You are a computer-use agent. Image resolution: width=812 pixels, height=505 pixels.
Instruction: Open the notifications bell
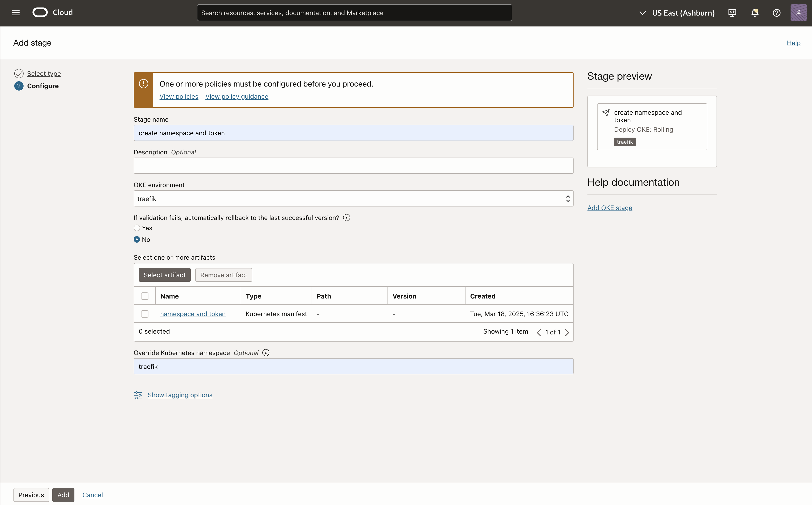coord(755,13)
